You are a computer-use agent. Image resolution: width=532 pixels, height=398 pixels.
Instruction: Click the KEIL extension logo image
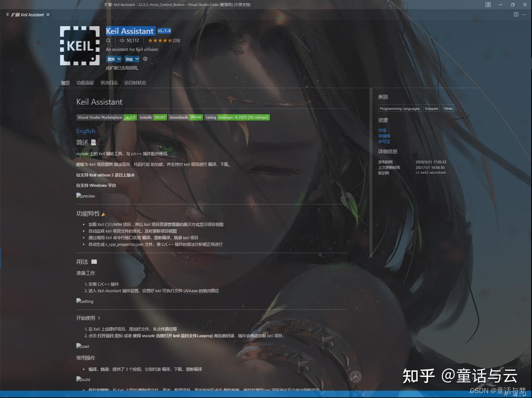coord(80,45)
